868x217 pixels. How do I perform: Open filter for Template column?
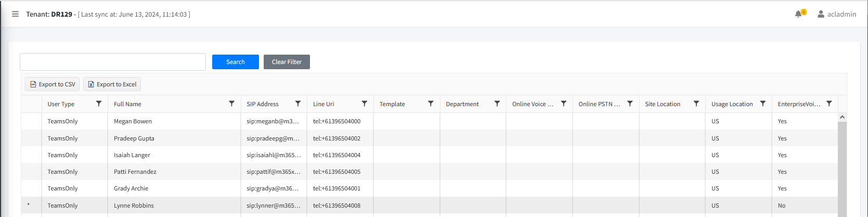point(431,104)
